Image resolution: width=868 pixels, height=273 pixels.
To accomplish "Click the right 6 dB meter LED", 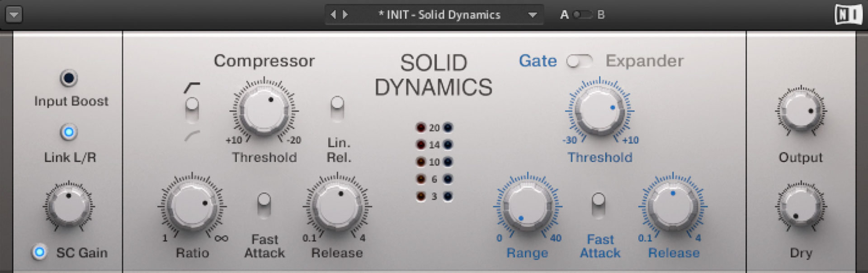I will coord(448,179).
